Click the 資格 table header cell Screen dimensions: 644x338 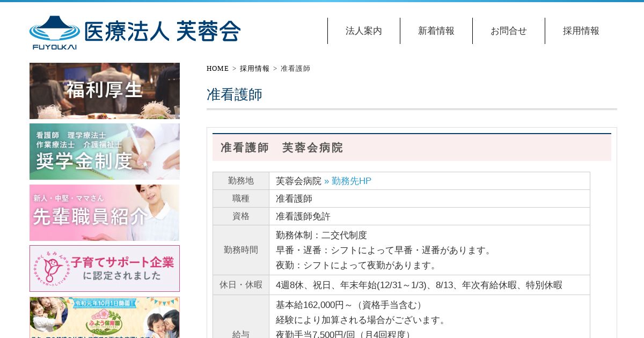click(241, 216)
